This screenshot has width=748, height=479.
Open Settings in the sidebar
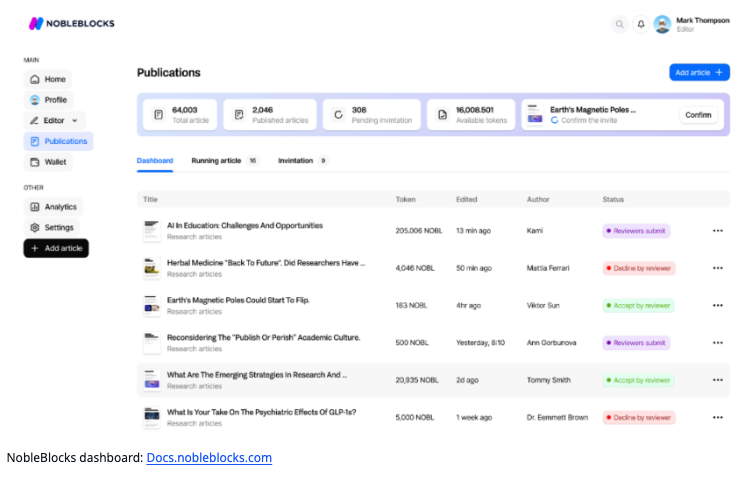[x=51, y=228]
